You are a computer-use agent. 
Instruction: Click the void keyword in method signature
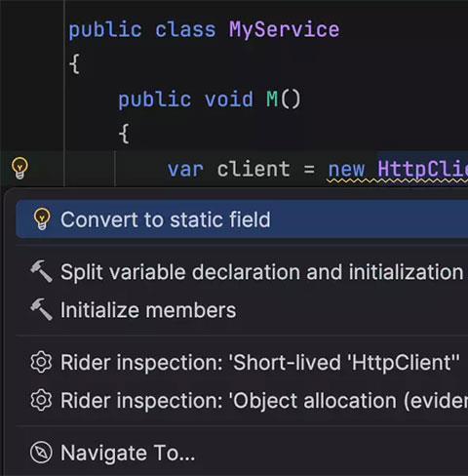(229, 99)
